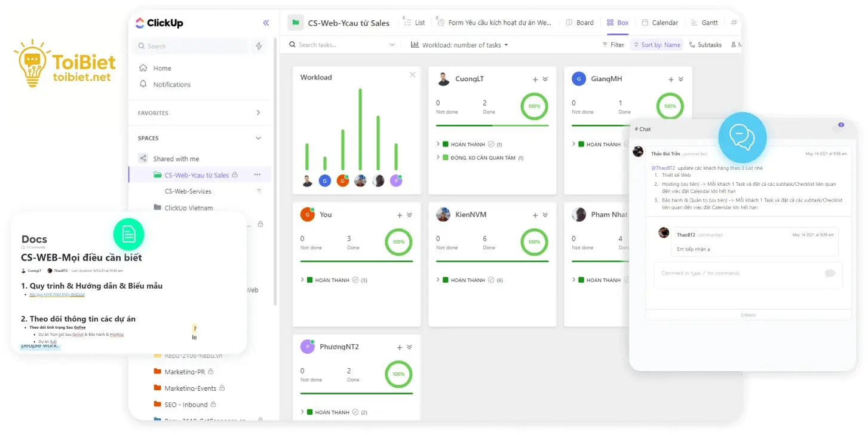The image size is (868, 435).
Task: Collapse CuongLT card with double chevron
Action: click(x=545, y=79)
